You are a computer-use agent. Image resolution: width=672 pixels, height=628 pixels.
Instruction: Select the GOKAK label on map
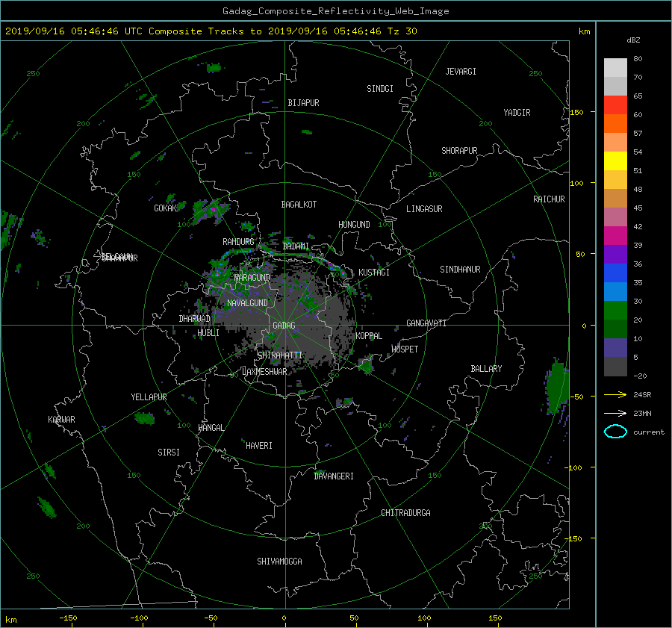click(x=166, y=208)
